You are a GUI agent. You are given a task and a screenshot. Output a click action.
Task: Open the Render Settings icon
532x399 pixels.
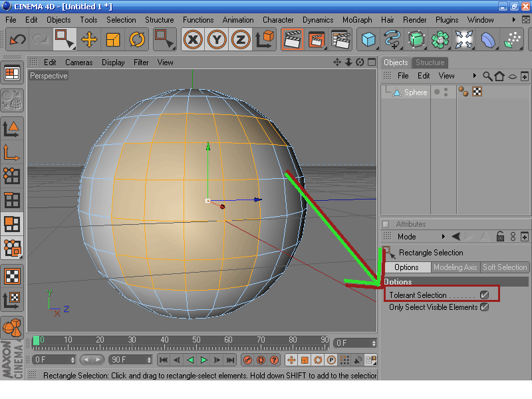pos(340,40)
